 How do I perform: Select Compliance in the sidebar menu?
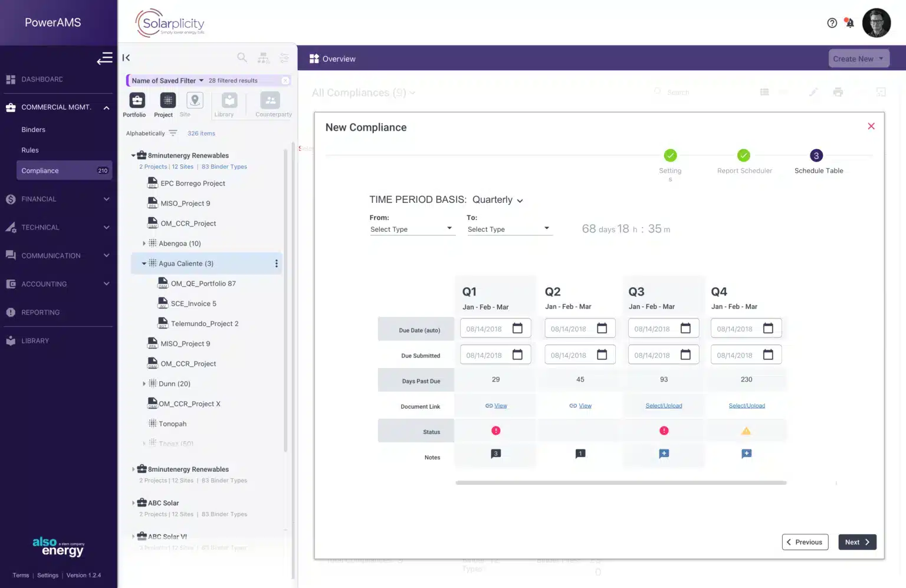pos(40,170)
